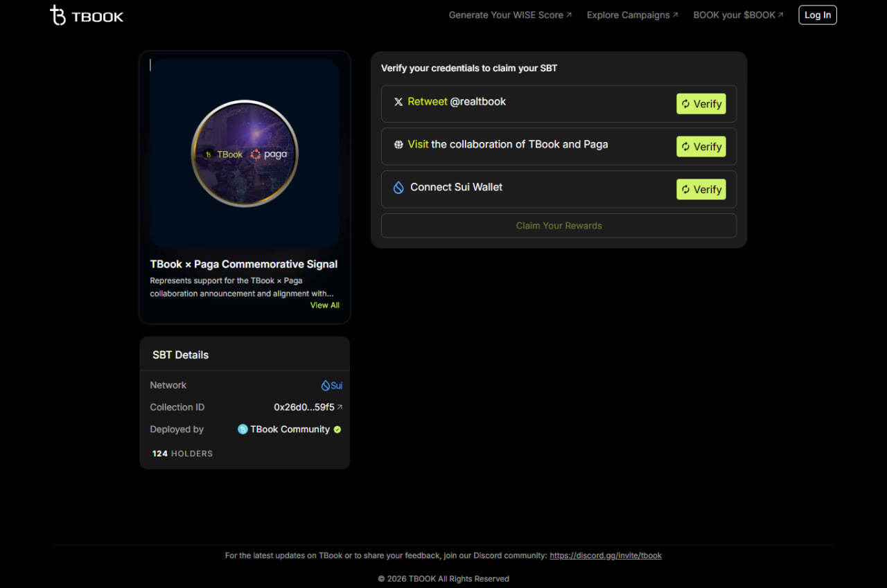Image resolution: width=887 pixels, height=588 pixels.
Task: Open Collection ID external link arrow
Action: click(340, 407)
